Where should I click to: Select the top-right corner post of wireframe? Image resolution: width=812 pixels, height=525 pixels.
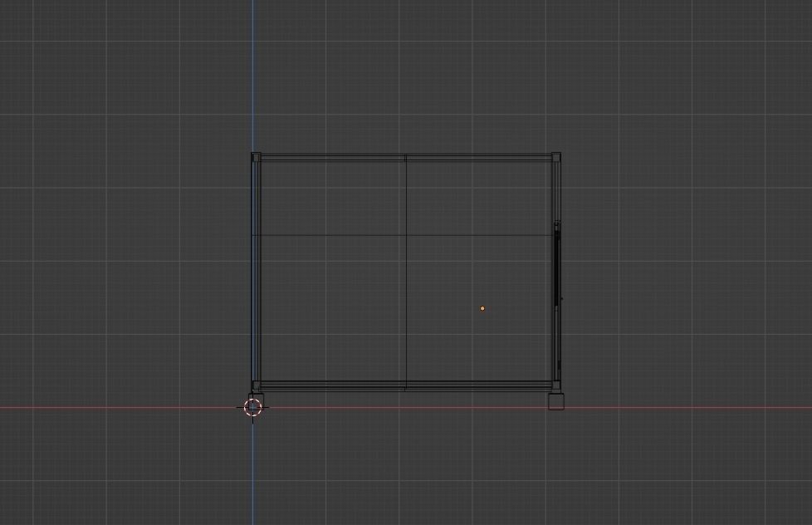click(x=556, y=157)
